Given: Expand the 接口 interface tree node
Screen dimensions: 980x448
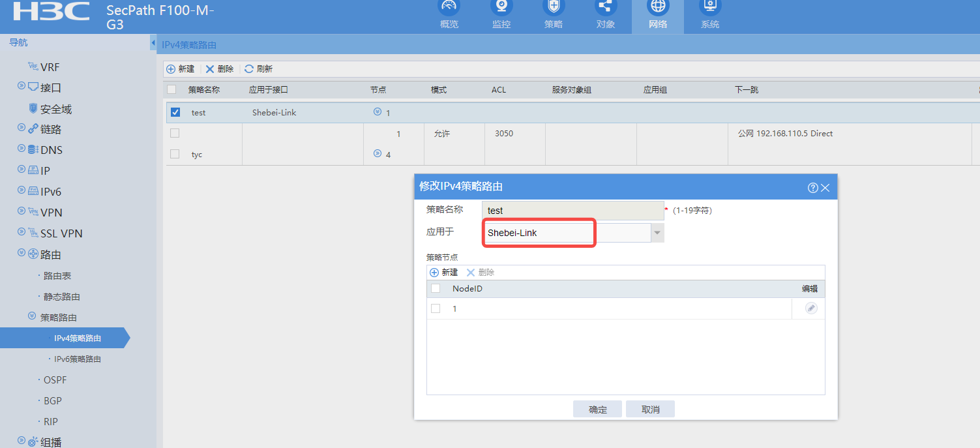Looking at the screenshot, I should point(22,86).
